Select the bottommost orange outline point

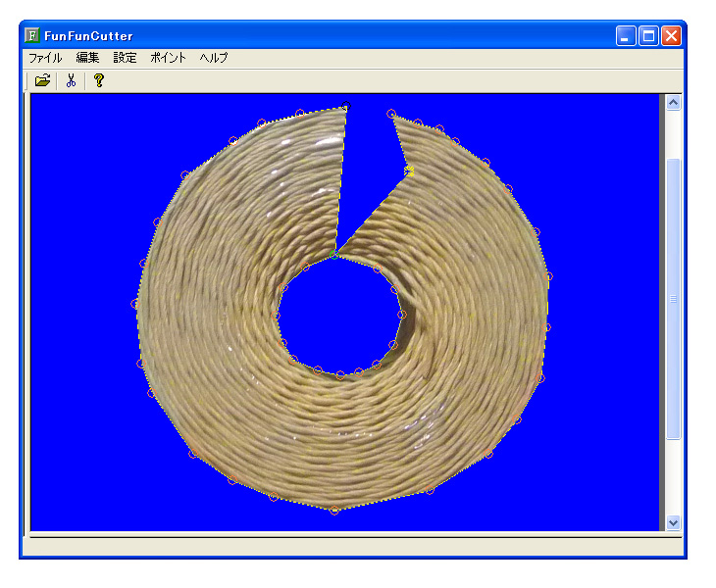pos(334,511)
